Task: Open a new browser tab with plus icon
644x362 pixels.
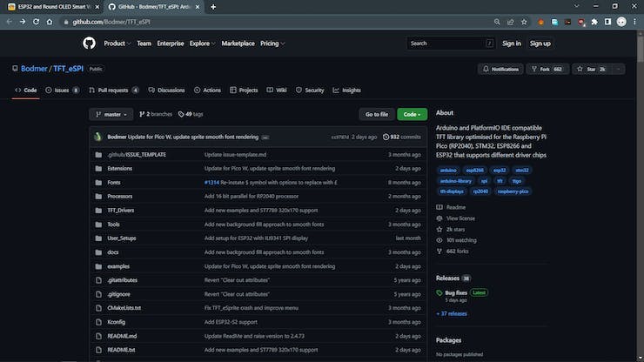Action: click(213, 7)
